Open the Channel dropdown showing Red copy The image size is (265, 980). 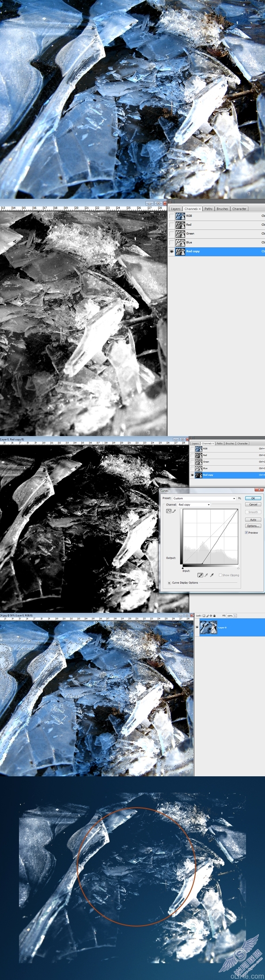click(x=194, y=505)
